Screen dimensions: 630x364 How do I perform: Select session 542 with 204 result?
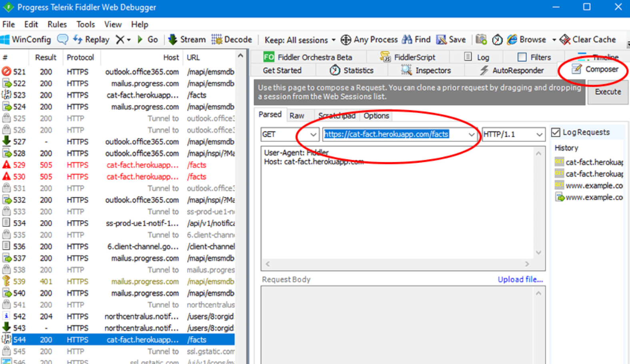[x=118, y=316]
